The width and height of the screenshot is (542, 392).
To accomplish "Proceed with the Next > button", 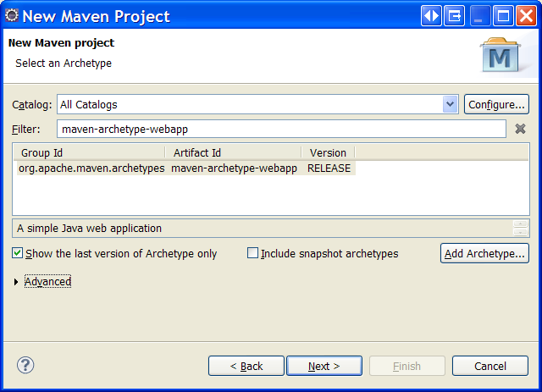I will coord(324,366).
